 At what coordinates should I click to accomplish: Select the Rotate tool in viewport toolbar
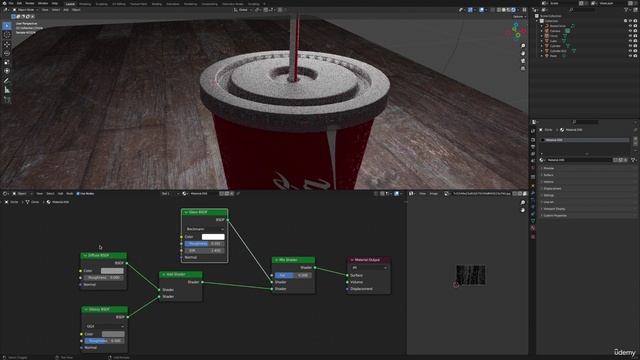pyautogui.click(x=7, y=53)
